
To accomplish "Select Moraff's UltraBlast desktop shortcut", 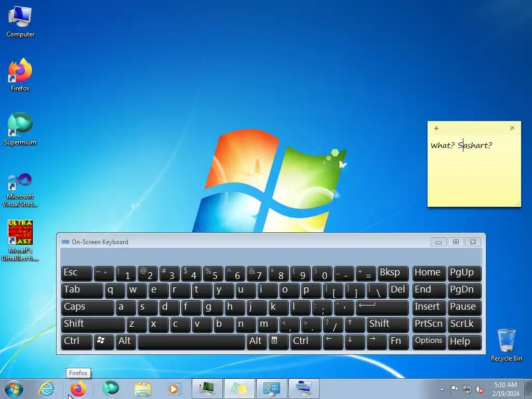I will click(20, 241).
